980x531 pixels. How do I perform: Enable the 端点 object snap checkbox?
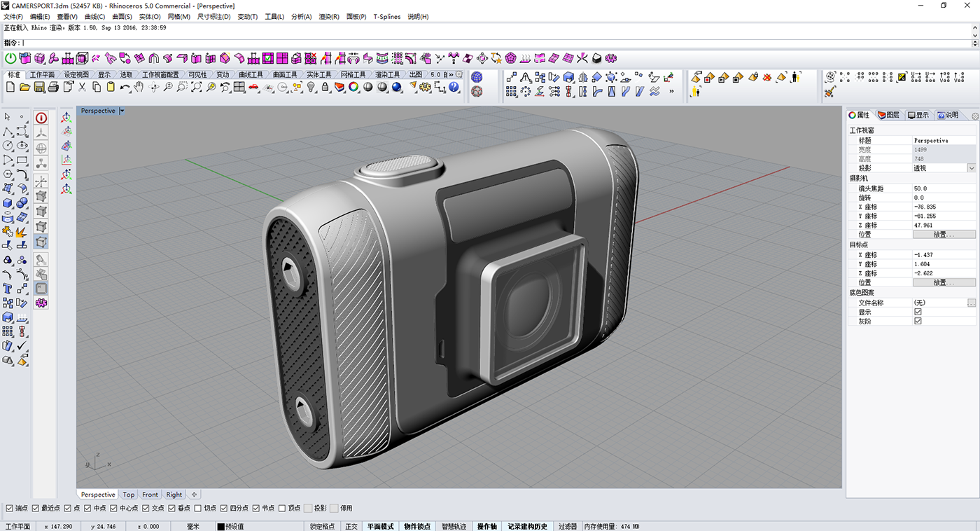[x=10, y=508]
